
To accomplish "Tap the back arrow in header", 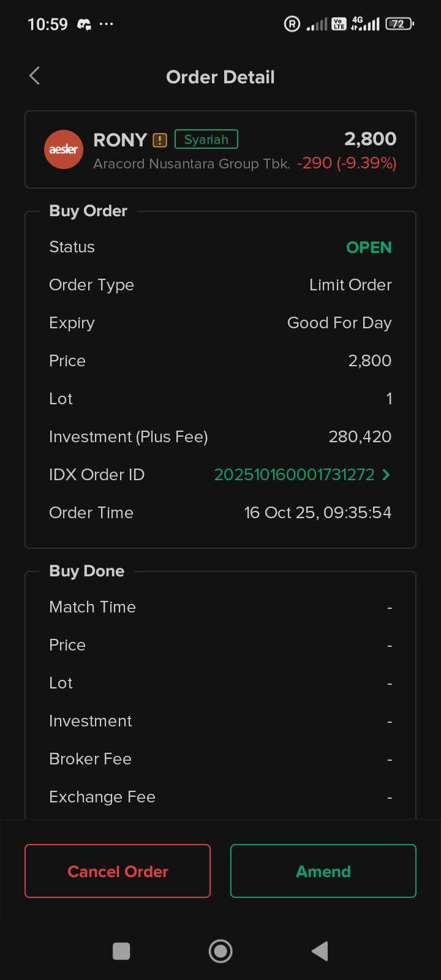I will [35, 76].
